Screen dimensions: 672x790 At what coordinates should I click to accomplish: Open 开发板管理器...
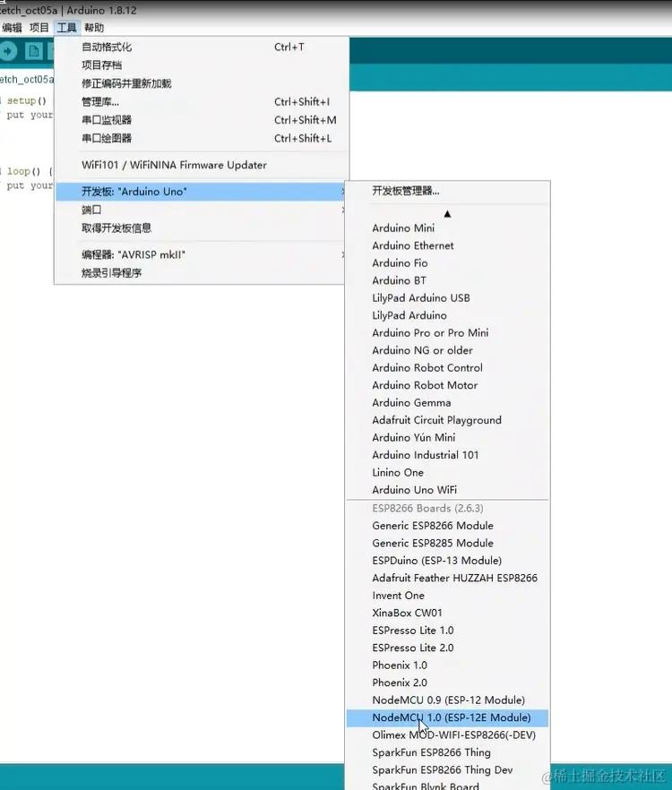point(448,191)
